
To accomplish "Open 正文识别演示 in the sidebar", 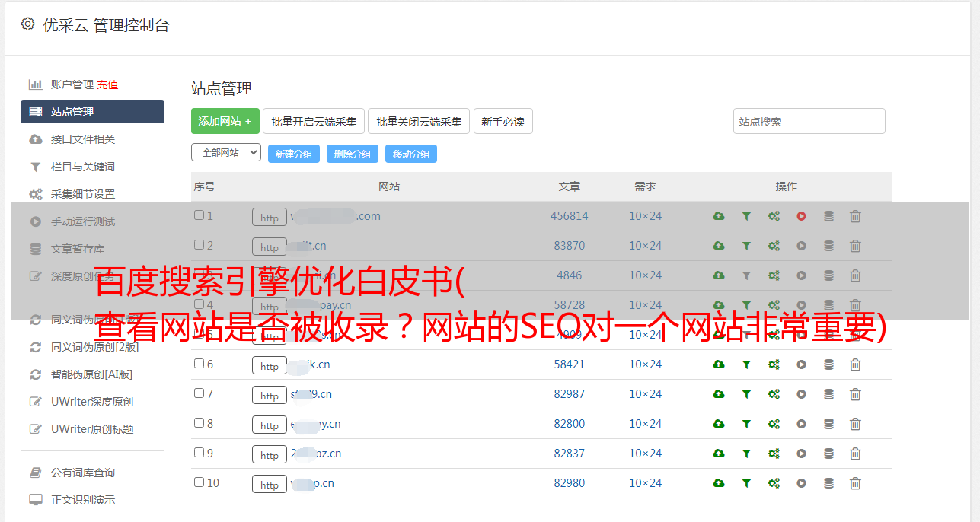I will (83, 500).
